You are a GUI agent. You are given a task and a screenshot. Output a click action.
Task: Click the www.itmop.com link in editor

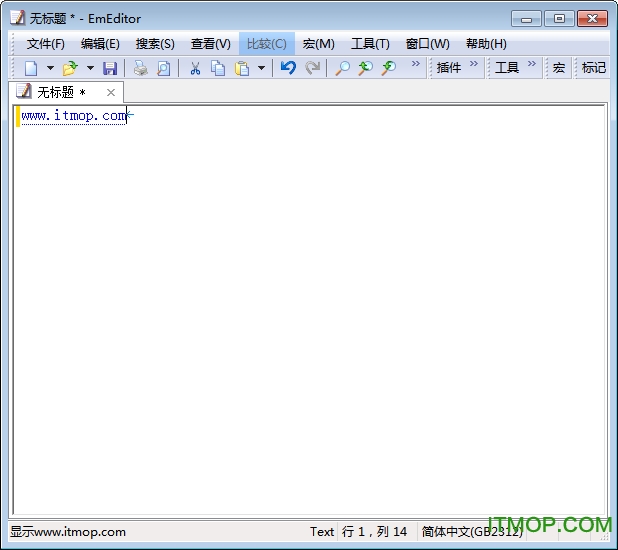pos(74,116)
